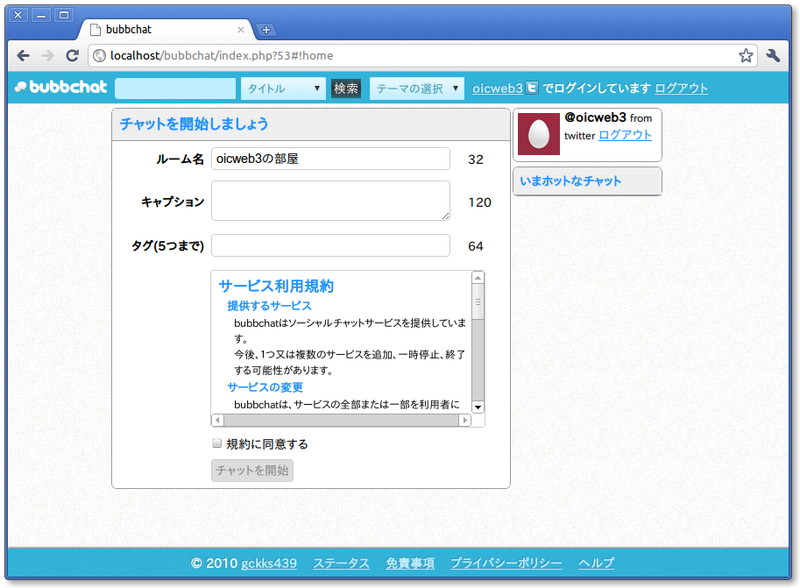Click the タグ(5つまで) tags field

331,246
